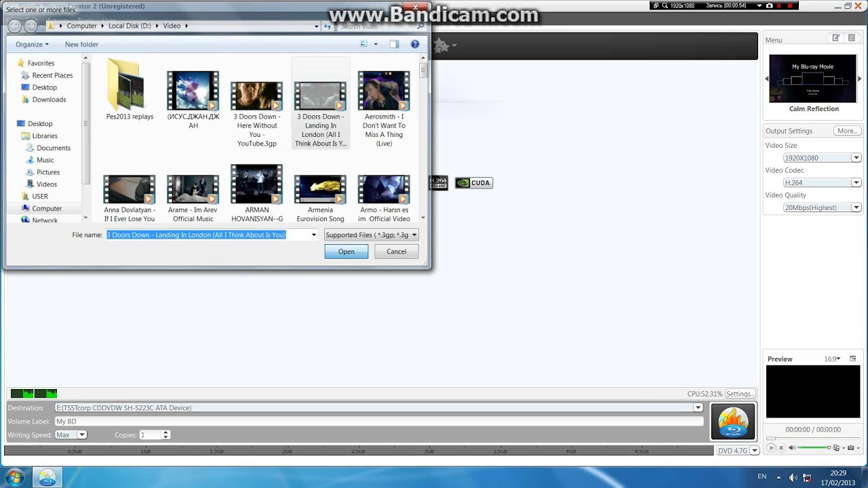The image size is (868, 488).
Task: Select Aerosmith video thumbnail
Action: coord(384,90)
